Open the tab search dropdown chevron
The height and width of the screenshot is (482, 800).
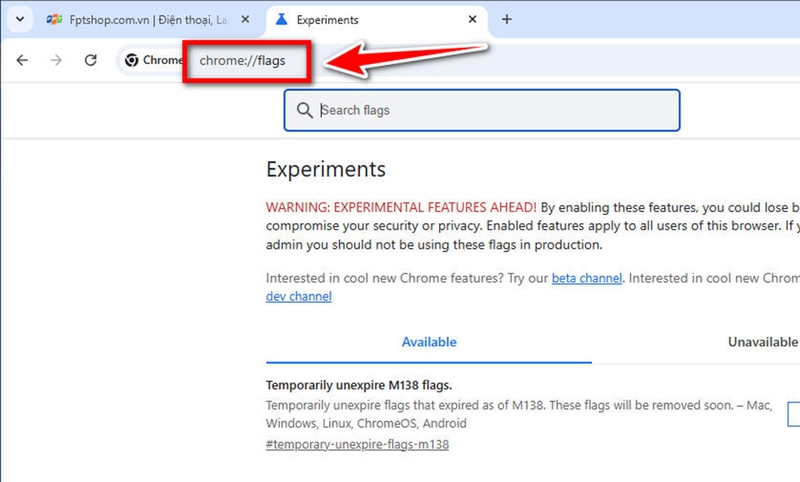point(20,19)
